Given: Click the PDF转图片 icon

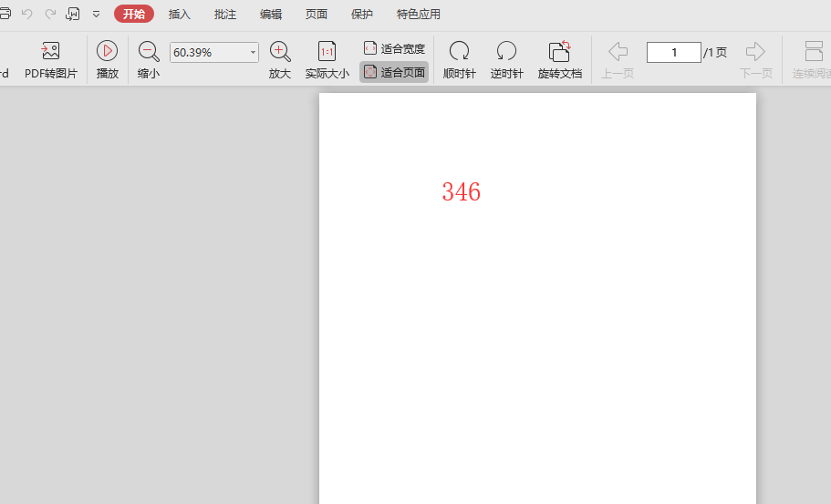Looking at the screenshot, I should [51, 52].
